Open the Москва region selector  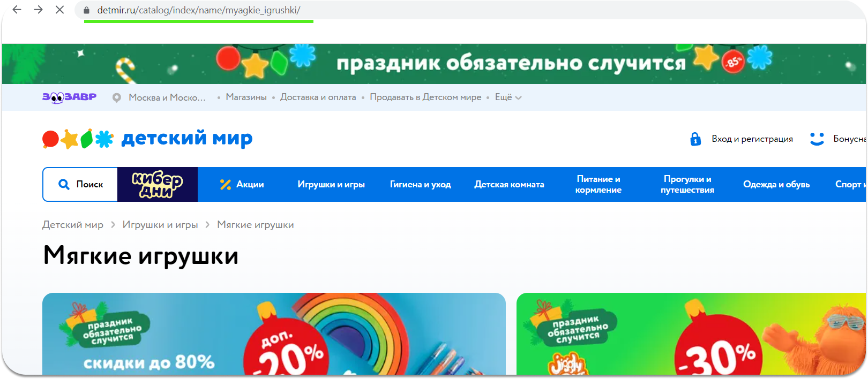point(167,97)
